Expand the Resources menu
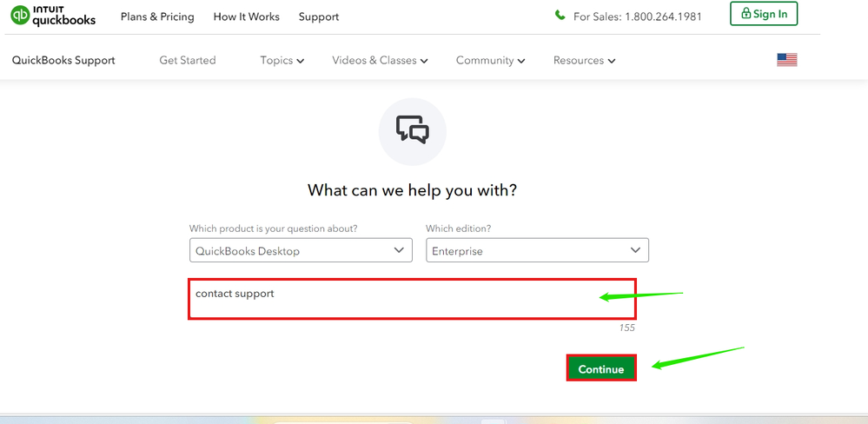The height and width of the screenshot is (424, 868). (584, 60)
